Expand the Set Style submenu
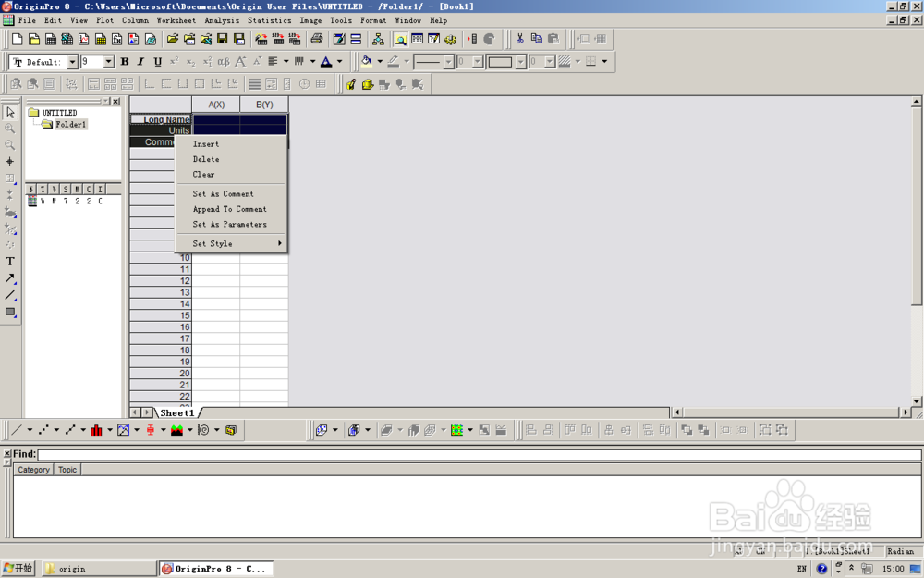This screenshot has height=578, width=924. click(x=232, y=243)
